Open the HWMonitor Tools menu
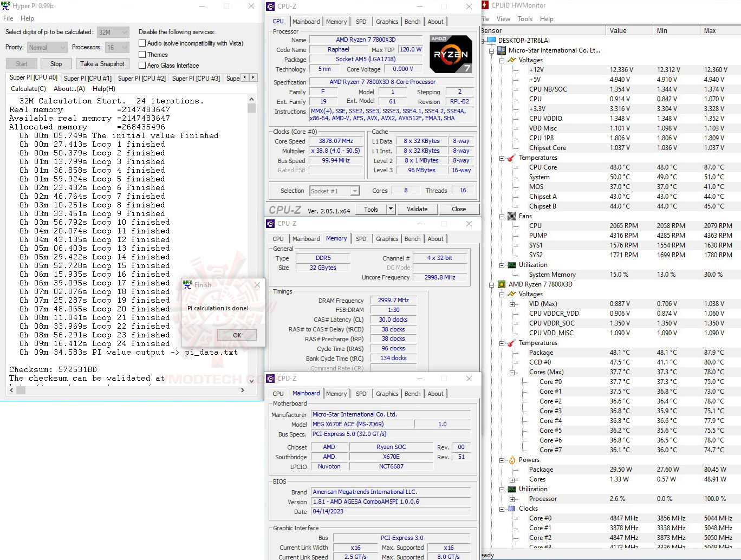741x560 pixels. 525,19
